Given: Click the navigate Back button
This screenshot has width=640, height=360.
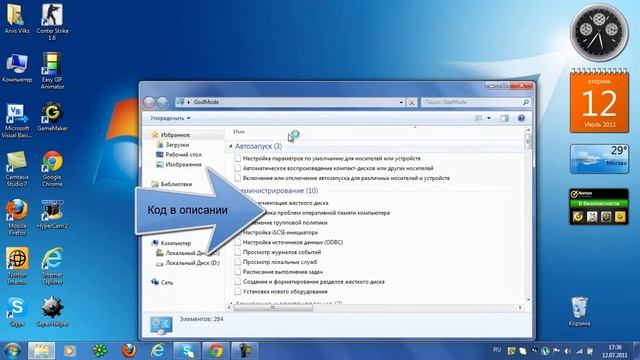Looking at the screenshot, I should click(x=149, y=102).
